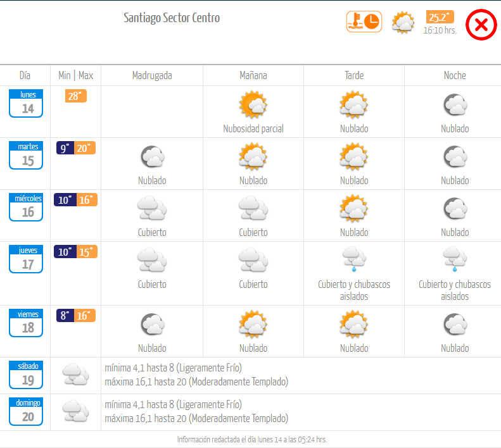Select the viernes 18 day tile
Screen dimensions: 501x448
pos(26,323)
